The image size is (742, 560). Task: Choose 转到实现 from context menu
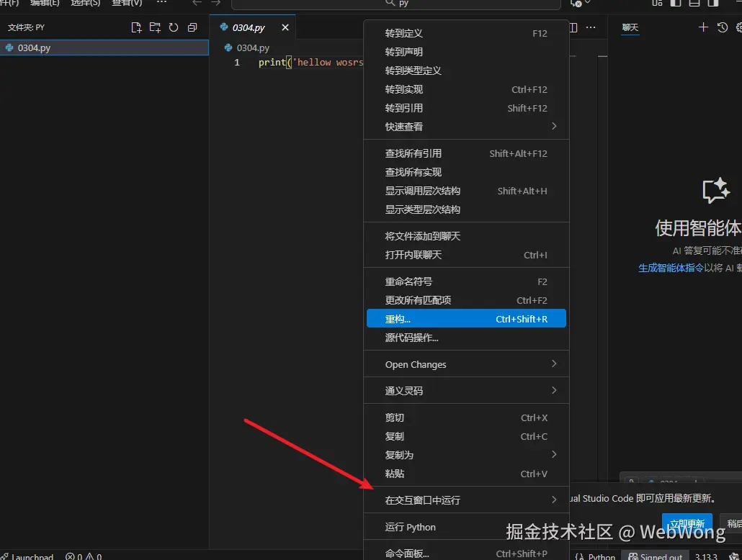point(466,89)
